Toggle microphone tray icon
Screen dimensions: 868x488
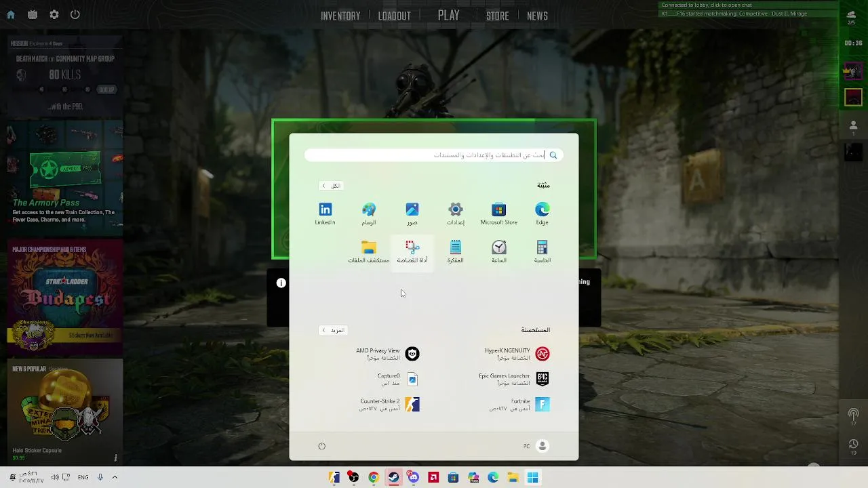[100, 477]
